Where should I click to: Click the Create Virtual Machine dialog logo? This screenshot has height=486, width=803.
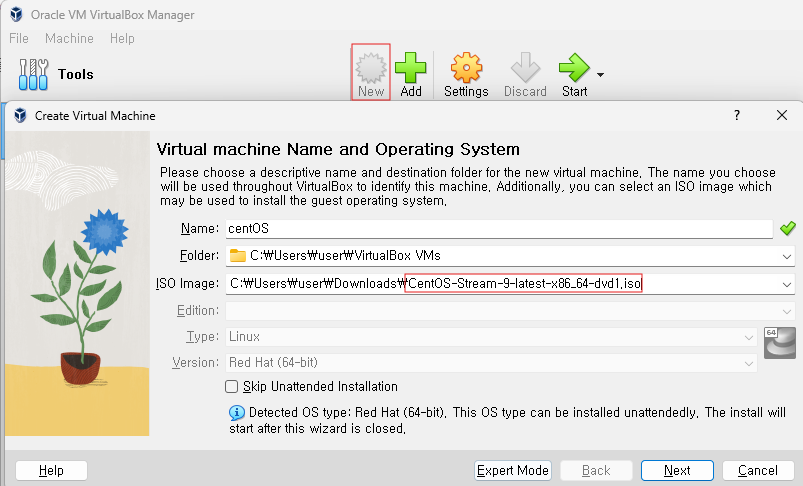coord(20,115)
